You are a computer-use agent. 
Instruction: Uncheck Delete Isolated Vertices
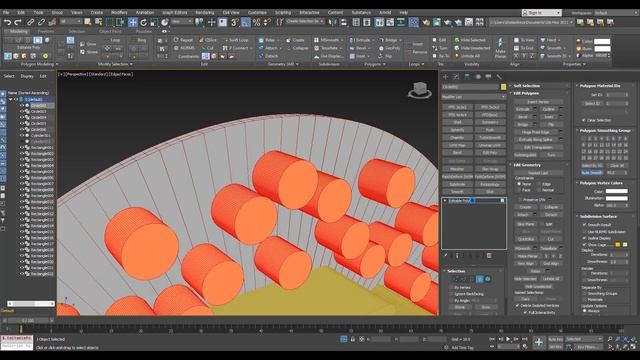coord(518,305)
